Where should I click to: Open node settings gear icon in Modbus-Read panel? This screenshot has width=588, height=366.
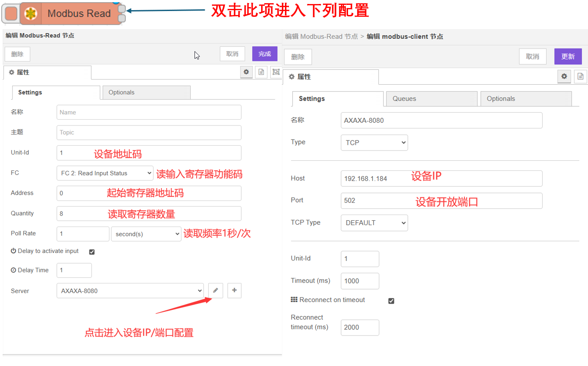pos(246,72)
